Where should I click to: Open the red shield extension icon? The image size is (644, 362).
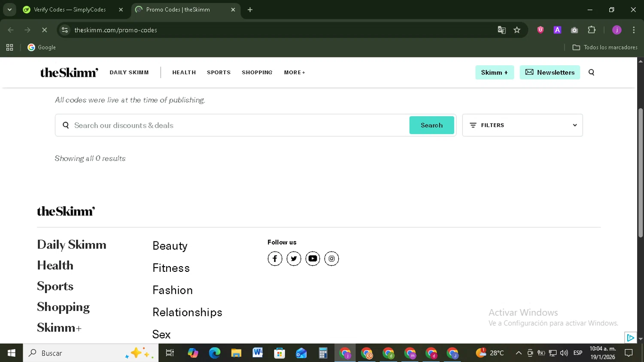click(541, 30)
